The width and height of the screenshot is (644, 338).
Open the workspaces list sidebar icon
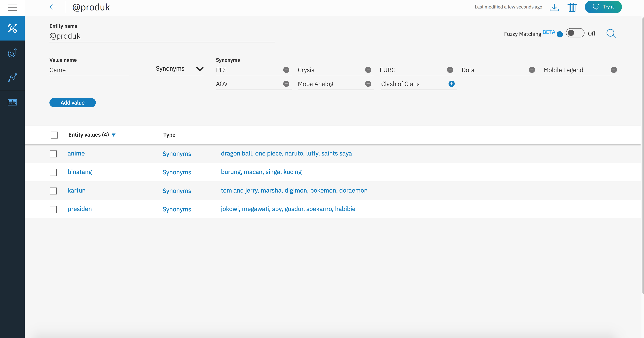click(12, 102)
